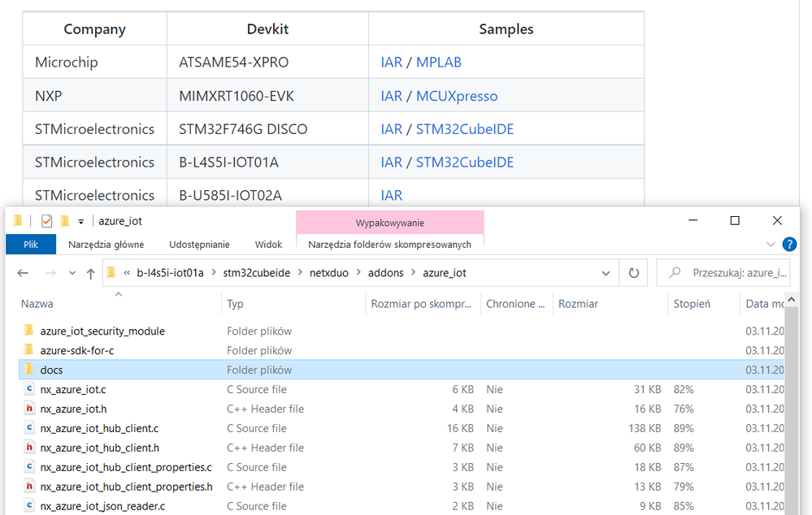Open the Widok ribbon tab

[x=268, y=245]
